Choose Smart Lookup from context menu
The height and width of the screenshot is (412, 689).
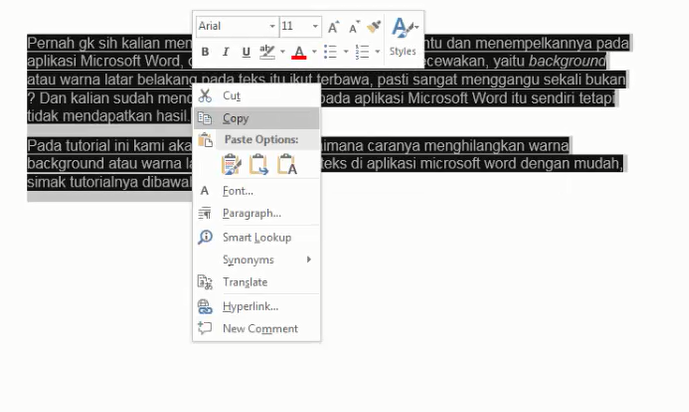pos(257,238)
